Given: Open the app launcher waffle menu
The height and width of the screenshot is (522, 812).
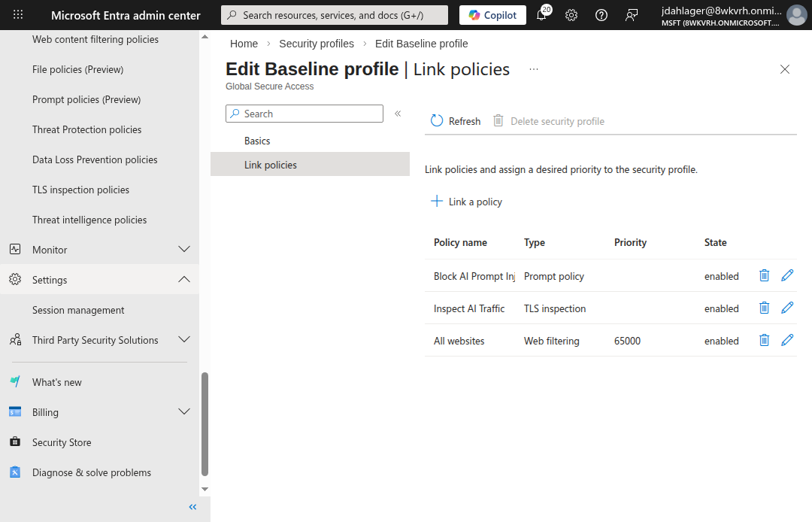Looking at the screenshot, I should (18, 15).
